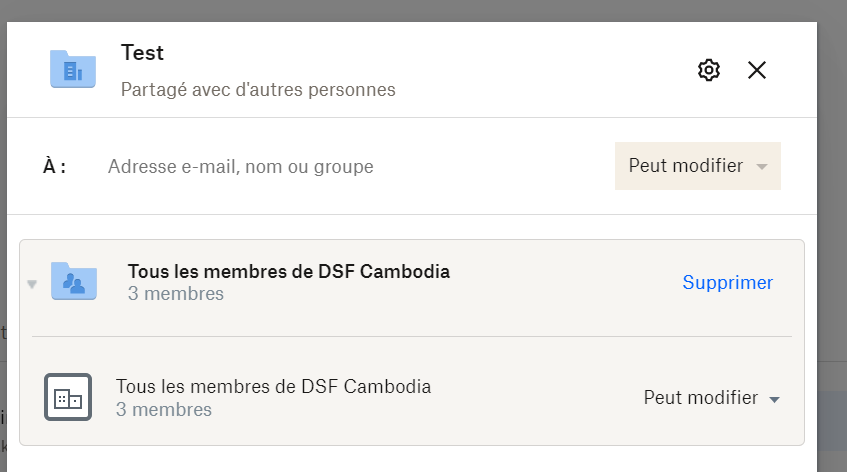The image size is (847, 472).
Task: Click 3 membres next to the building icon
Action: [x=163, y=410]
